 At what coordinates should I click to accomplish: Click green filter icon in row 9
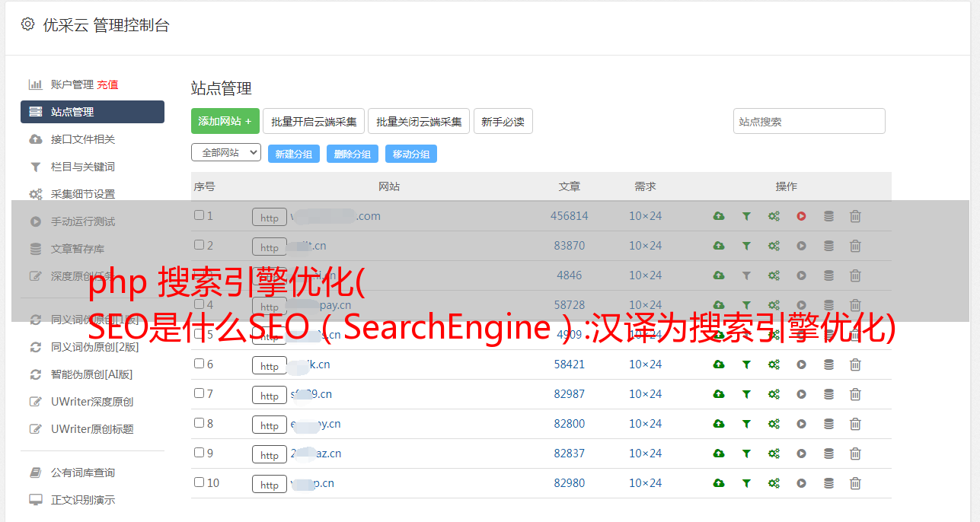pyautogui.click(x=746, y=454)
